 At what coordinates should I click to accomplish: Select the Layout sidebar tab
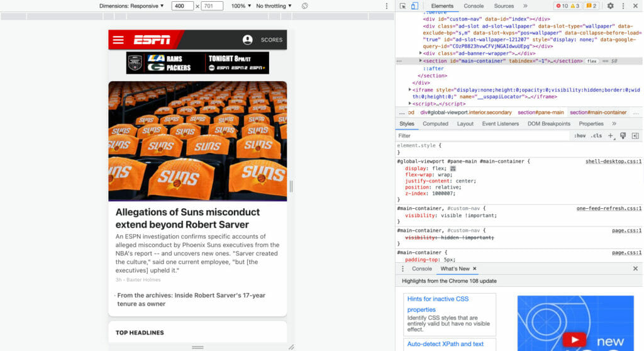point(465,124)
